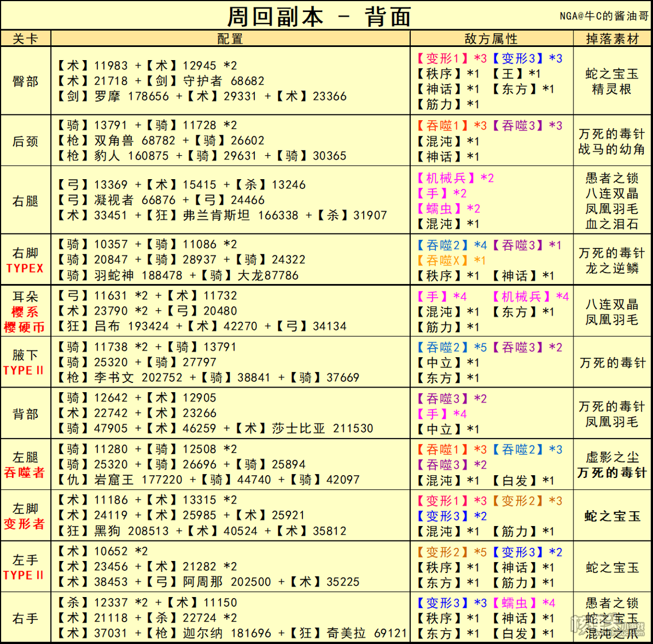
Task: Click 【吞噬2】*5 in the 腋下 row
Action: tap(452, 347)
